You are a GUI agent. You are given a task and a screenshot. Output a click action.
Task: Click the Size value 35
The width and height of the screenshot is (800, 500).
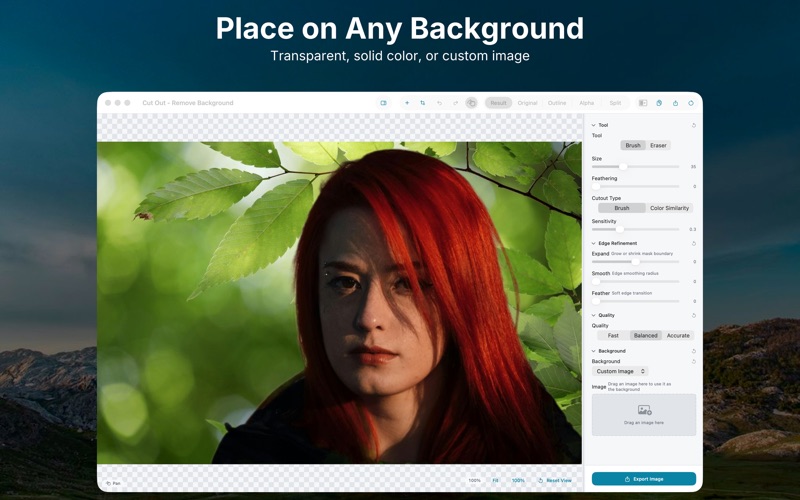click(x=693, y=167)
